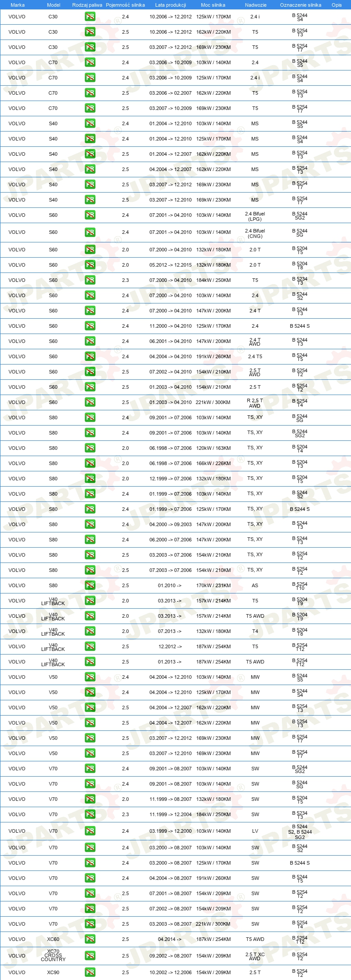
Task: Click the fuel icon in the S40 103kW / 140KM row
Action: [90, 123]
